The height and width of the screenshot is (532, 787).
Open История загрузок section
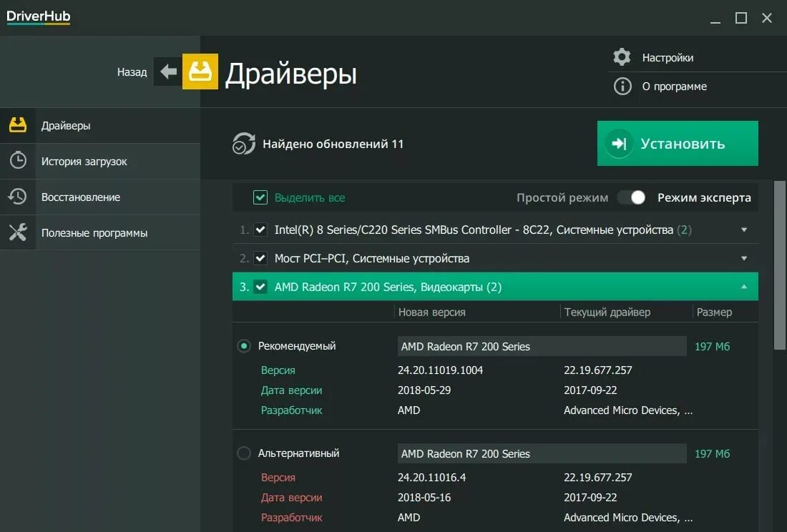[100, 162]
